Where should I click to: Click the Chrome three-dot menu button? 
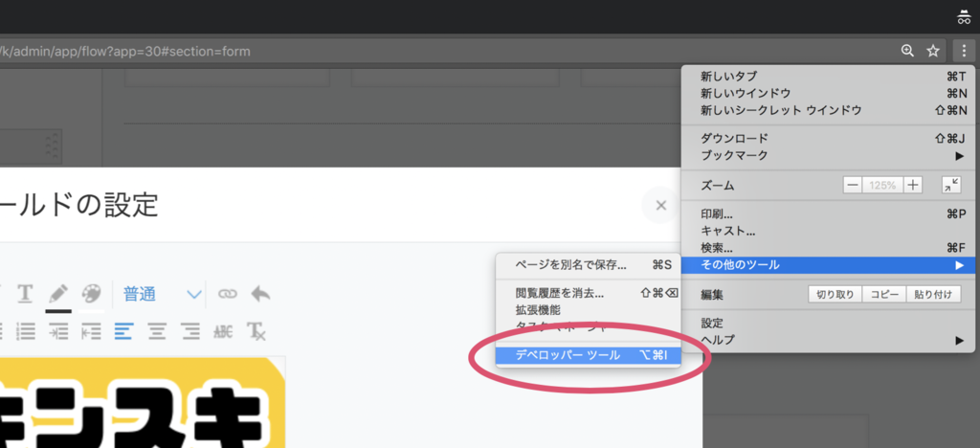click(963, 51)
